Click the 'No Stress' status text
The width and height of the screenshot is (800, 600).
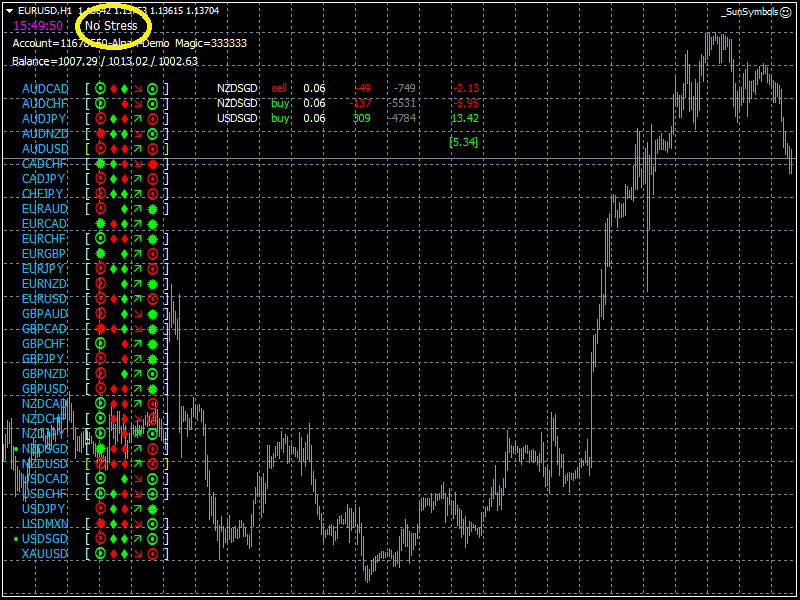point(111,26)
